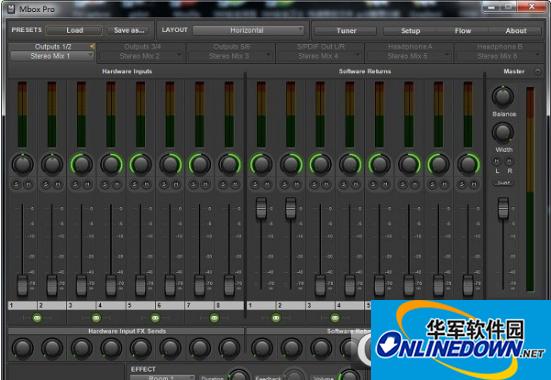Screen dimensions: 551x380
Task: Click the pan knob of hardware input 7
Action: click(x=200, y=164)
